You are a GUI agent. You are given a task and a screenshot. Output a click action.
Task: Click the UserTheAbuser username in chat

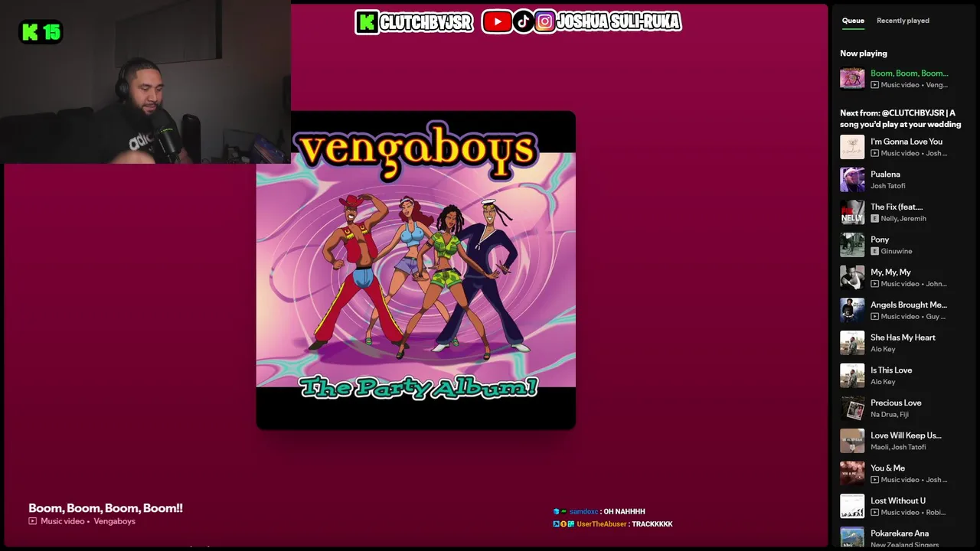coord(602,524)
